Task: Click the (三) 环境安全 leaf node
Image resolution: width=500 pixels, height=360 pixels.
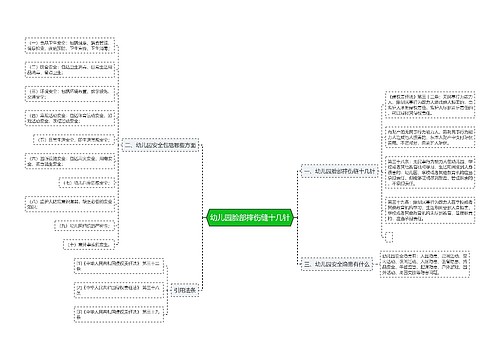Action: click(x=70, y=94)
